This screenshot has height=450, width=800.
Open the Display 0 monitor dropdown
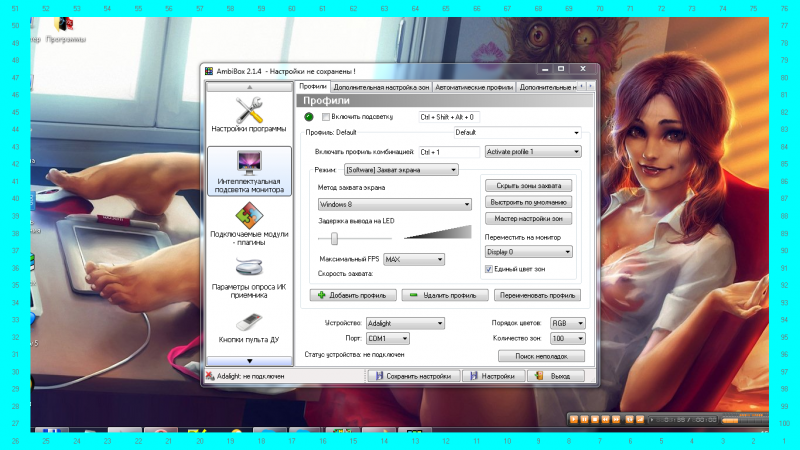click(x=529, y=252)
